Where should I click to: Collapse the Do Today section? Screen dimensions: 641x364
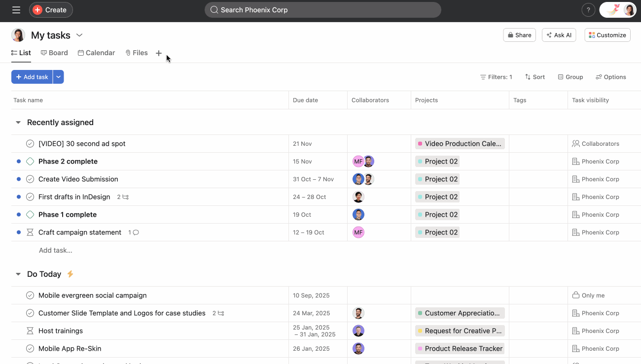coord(18,274)
